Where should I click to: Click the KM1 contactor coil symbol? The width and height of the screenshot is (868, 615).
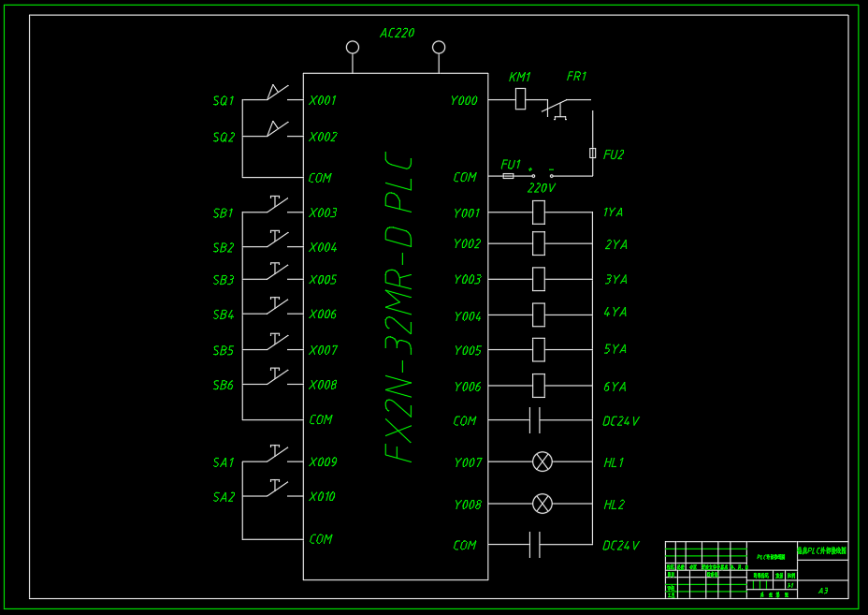pos(520,99)
